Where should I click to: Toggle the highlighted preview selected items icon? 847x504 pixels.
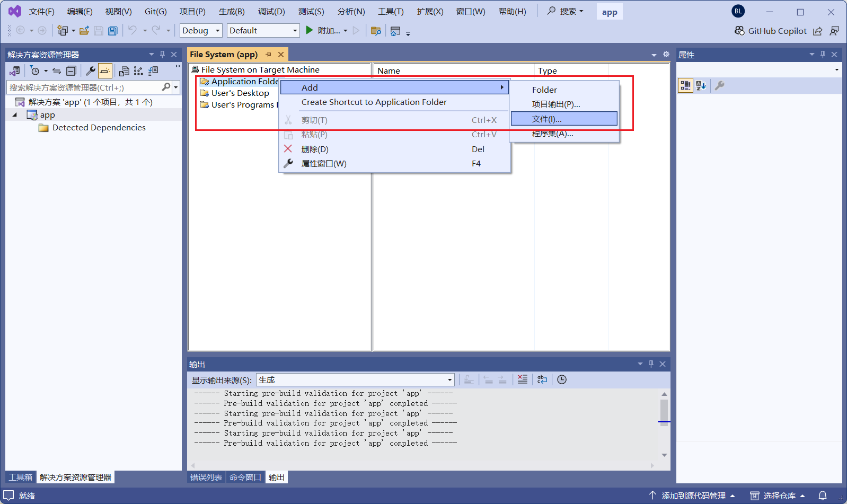pos(105,70)
